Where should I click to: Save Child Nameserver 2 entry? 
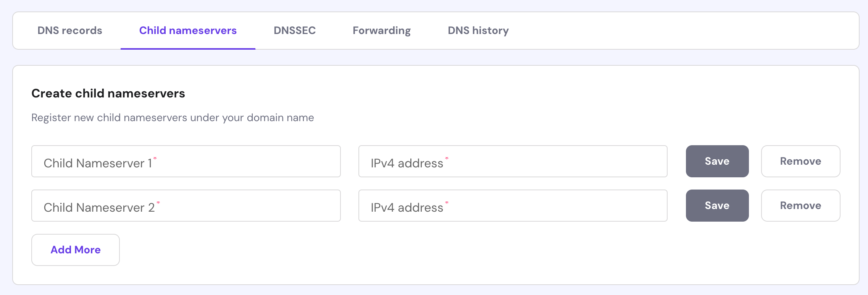717,206
